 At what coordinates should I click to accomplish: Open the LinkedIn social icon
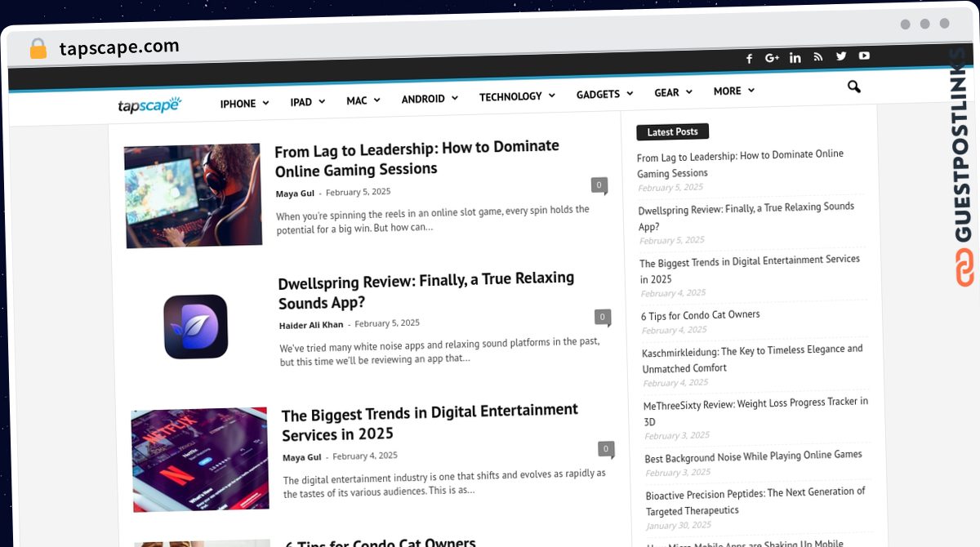pyautogui.click(x=795, y=58)
